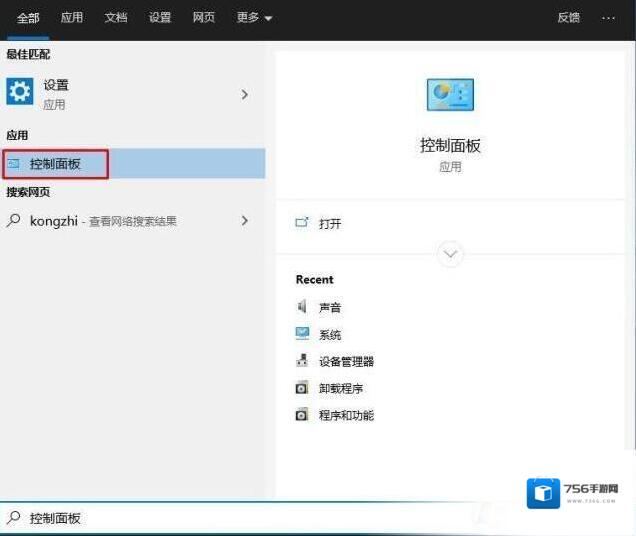
Task: Expand the kongzhi web search arrow
Action: (244, 220)
